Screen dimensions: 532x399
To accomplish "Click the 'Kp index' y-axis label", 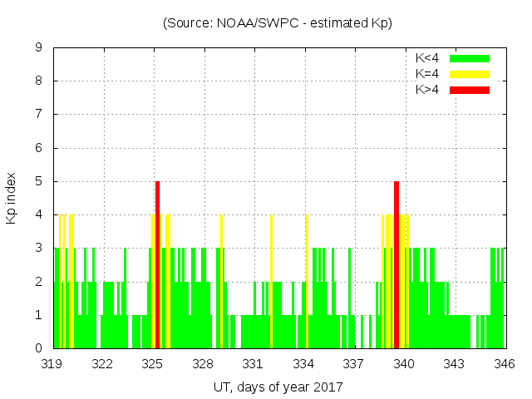I will point(12,198).
